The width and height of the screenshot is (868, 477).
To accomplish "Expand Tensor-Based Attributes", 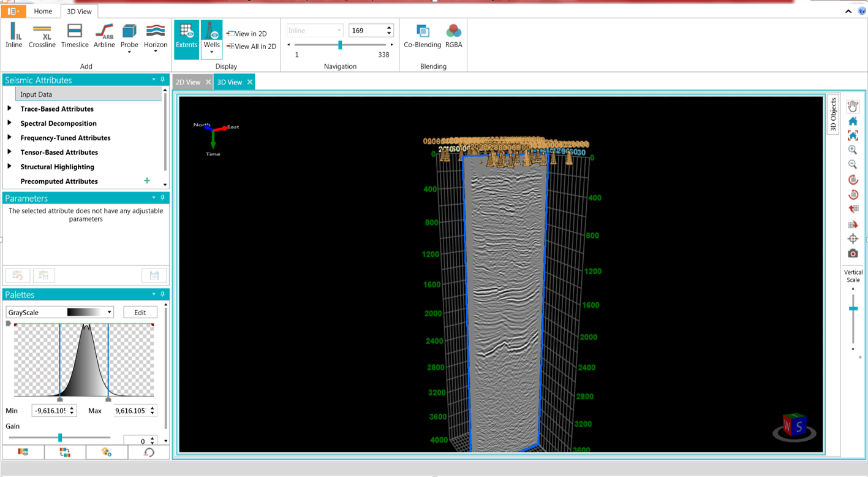I will tap(9, 151).
